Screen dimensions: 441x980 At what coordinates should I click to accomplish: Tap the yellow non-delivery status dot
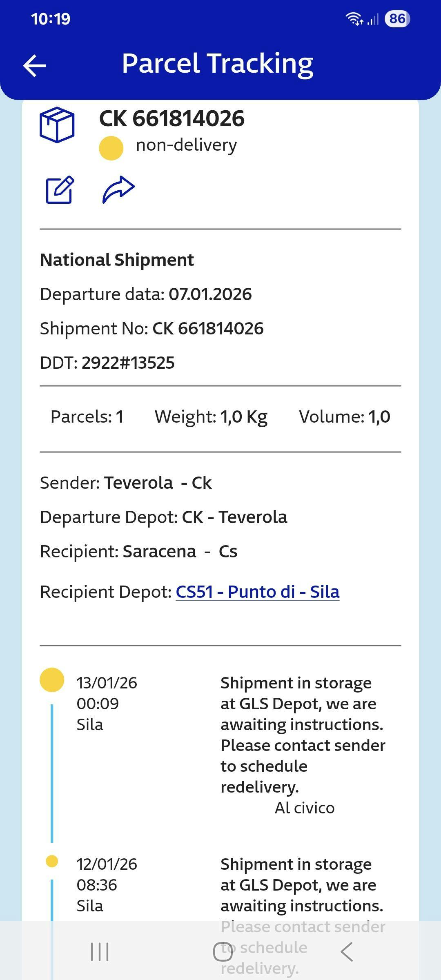(x=111, y=148)
